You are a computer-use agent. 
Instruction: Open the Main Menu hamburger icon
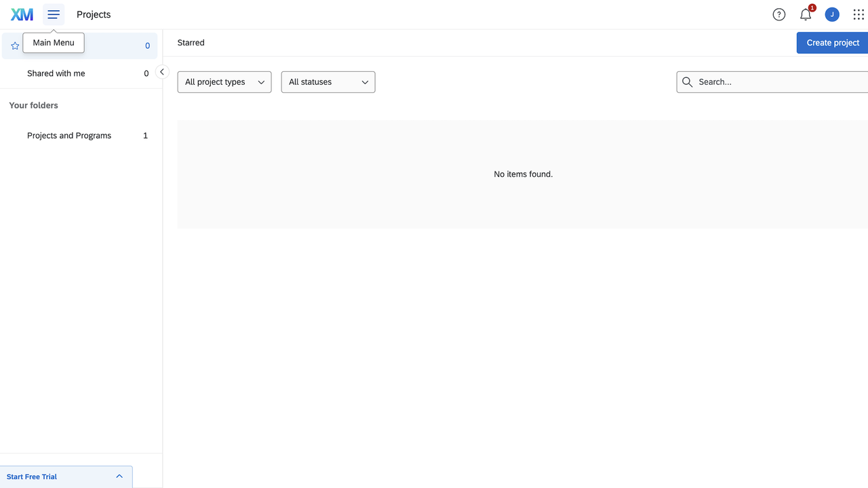tap(54, 15)
